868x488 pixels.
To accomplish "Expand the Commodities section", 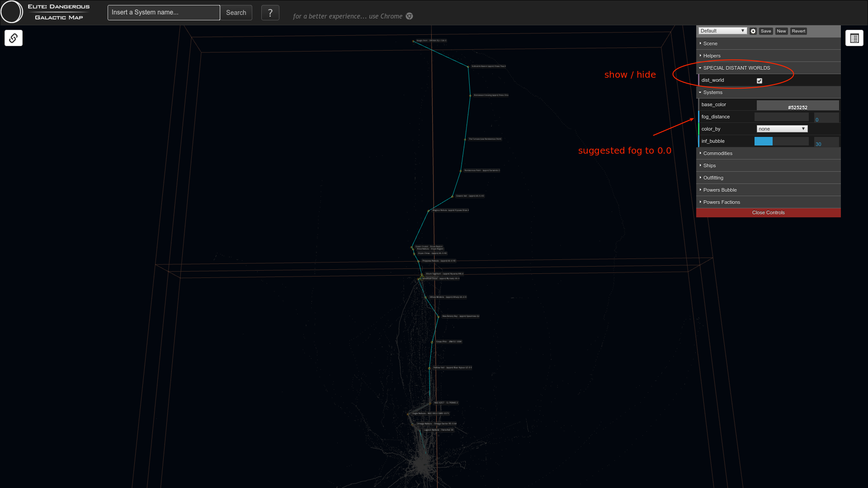I will click(769, 153).
